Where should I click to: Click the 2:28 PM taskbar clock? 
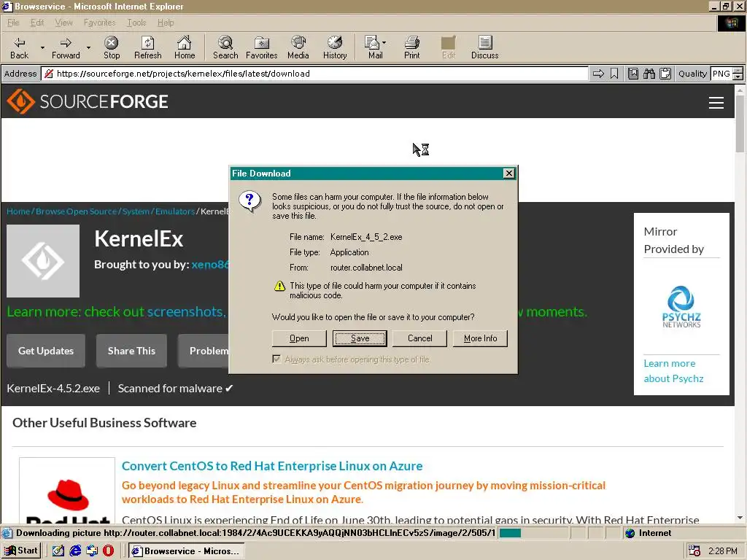pos(722,551)
